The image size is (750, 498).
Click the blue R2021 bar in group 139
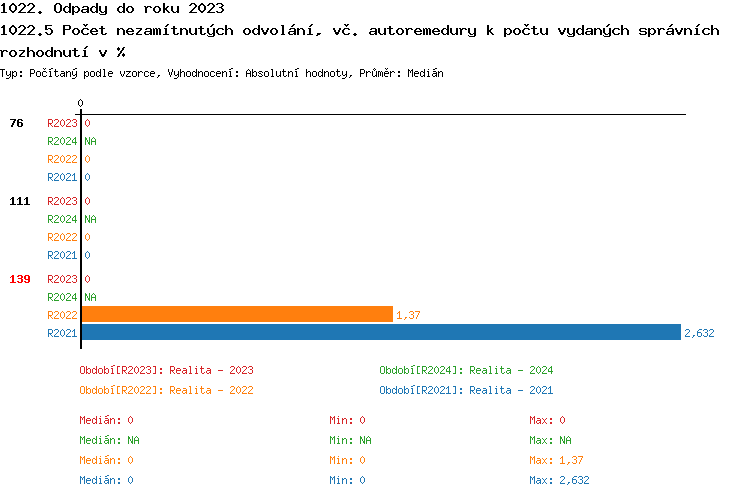380,333
